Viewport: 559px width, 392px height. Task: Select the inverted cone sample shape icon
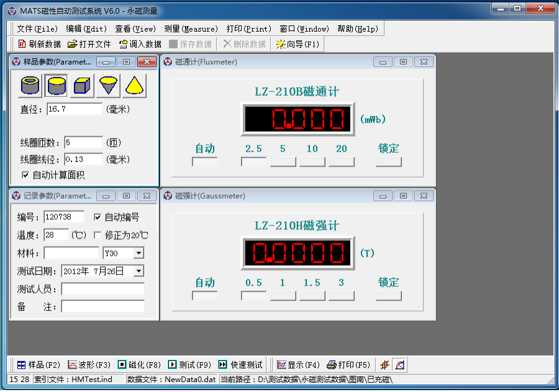(x=108, y=86)
